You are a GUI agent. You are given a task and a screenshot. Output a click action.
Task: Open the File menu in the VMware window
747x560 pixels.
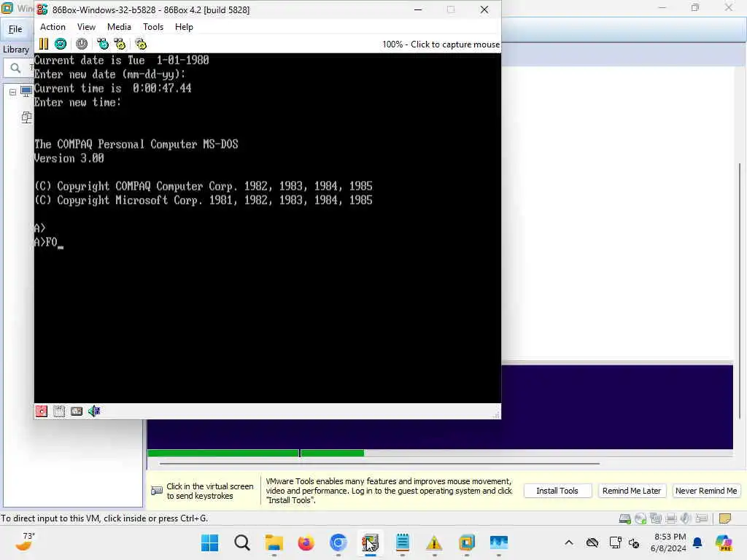pyautogui.click(x=15, y=29)
